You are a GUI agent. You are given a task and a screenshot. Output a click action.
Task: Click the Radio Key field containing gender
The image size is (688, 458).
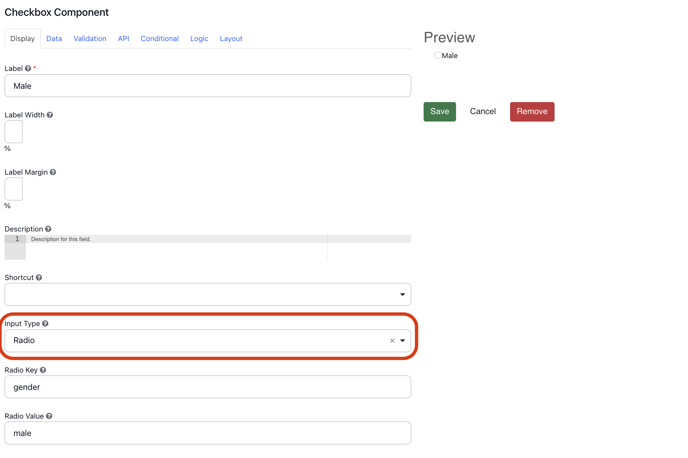[x=207, y=387]
